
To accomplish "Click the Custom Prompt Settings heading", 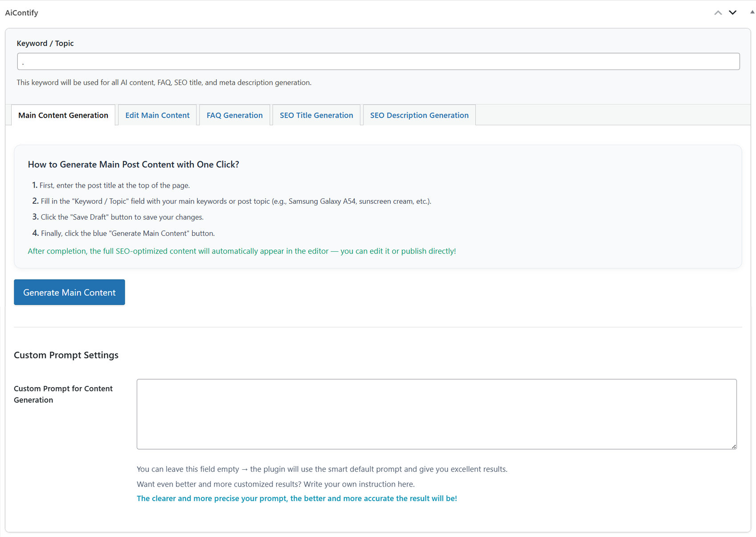I will (x=66, y=355).
